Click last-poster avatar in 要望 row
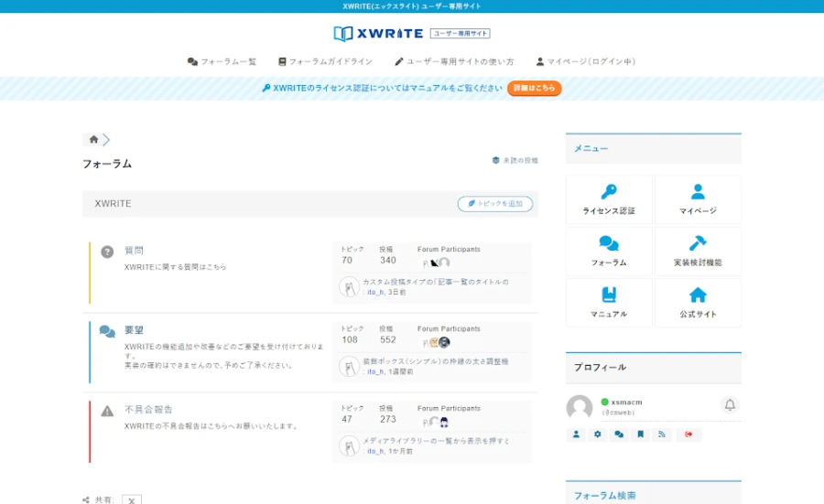824x504 pixels. click(x=349, y=367)
